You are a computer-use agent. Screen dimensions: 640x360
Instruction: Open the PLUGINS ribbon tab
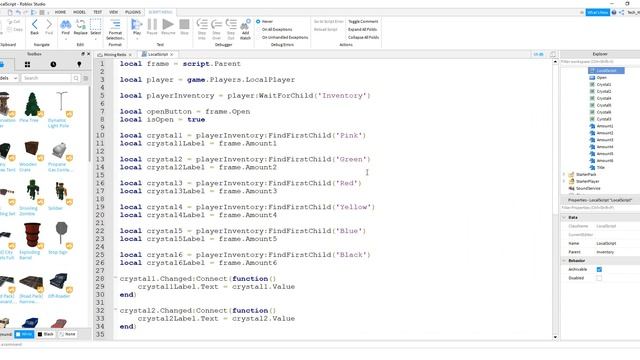point(133,12)
